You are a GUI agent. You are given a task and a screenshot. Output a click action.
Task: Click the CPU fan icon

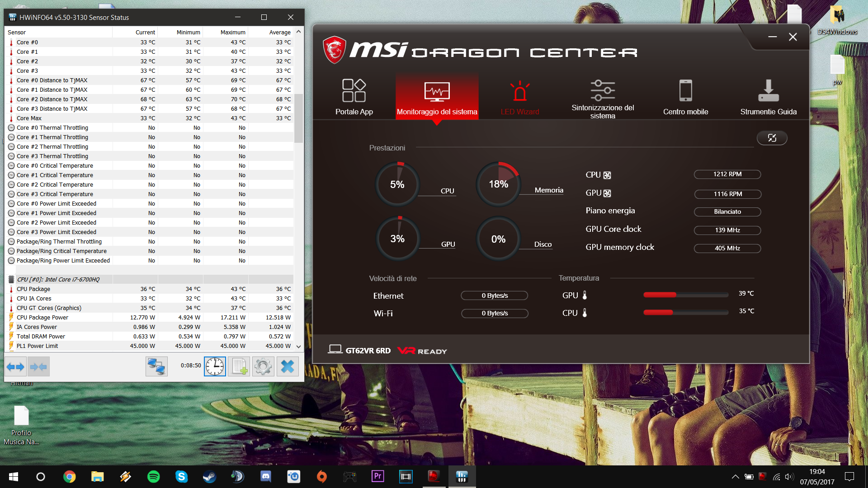(607, 175)
